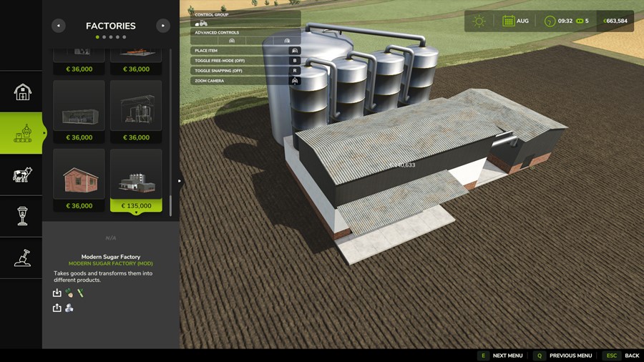Go to next Factories page arrow
The image size is (644, 362).
[x=163, y=26]
